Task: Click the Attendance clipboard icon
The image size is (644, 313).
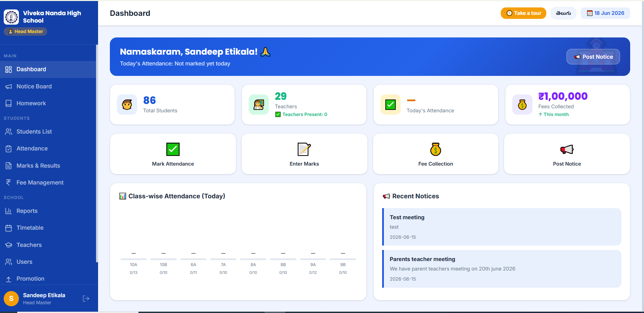Action: [8, 149]
